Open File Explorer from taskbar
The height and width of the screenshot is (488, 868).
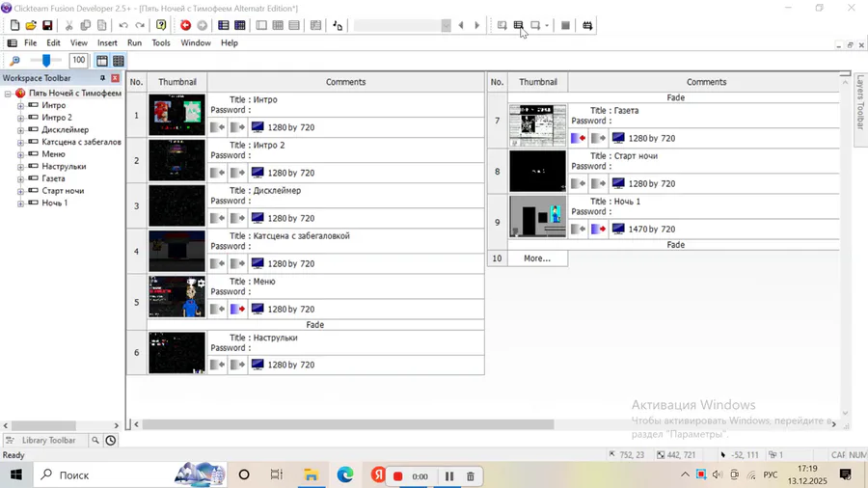pyautogui.click(x=312, y=475)
